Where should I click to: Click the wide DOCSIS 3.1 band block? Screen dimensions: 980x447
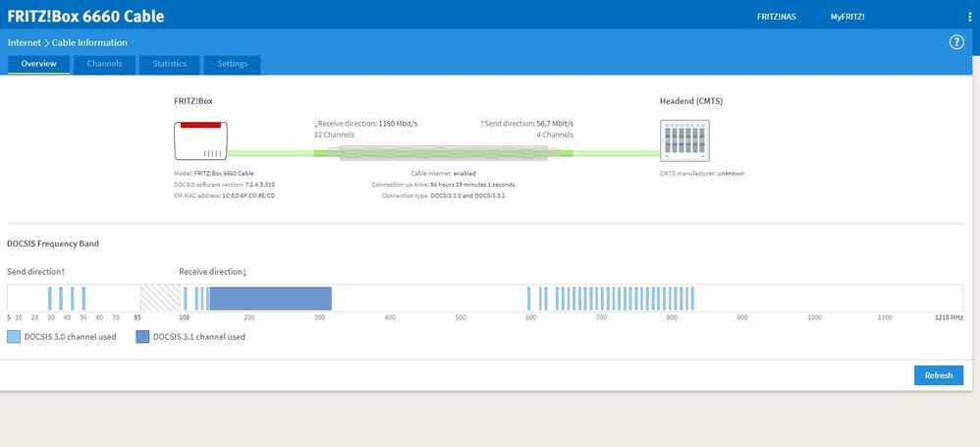[x=270, y=299]
